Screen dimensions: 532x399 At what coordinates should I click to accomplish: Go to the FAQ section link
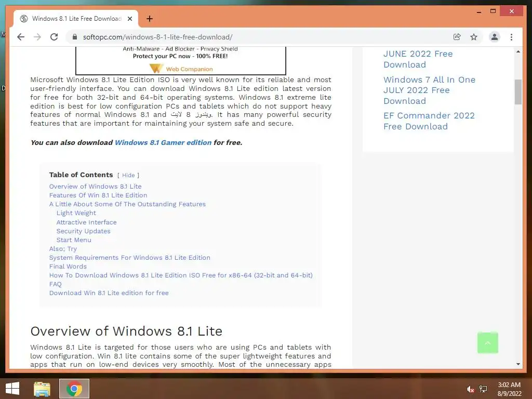click(x=55, y=284)
